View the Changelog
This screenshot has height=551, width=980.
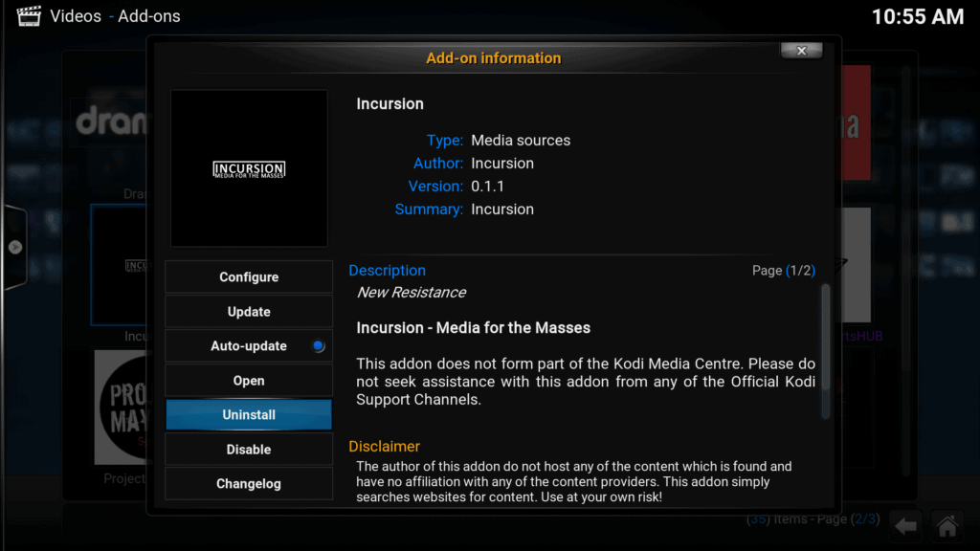(x=249, y=484)
